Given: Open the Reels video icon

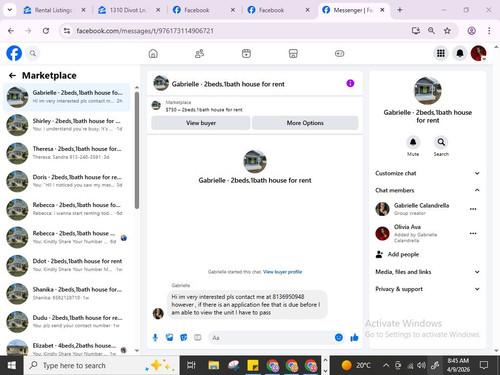Looking at the screenshot, I should 246,53.
